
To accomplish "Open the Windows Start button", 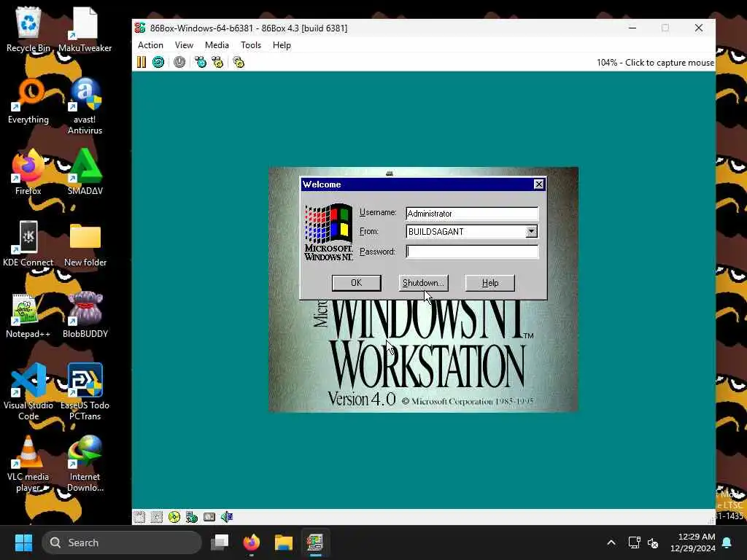I will [23, 542].
